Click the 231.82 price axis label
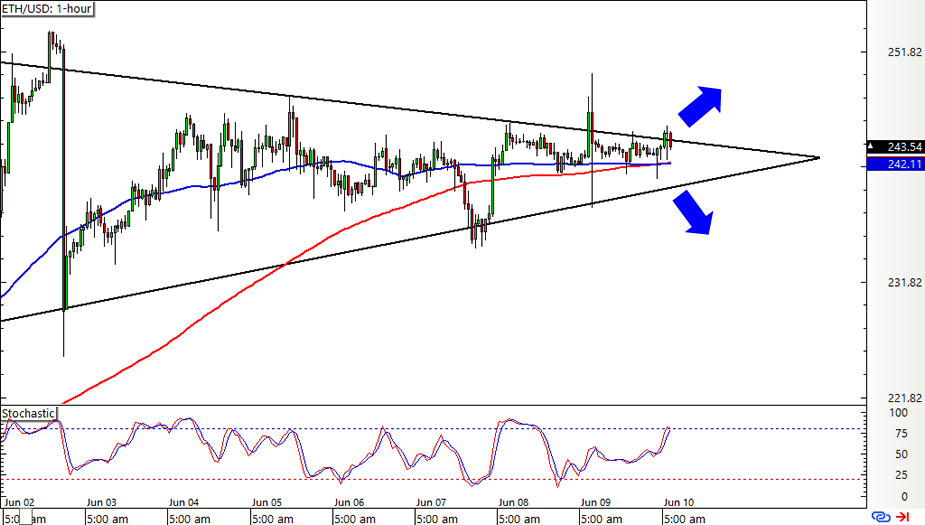This screenshot has width=925, height=525. tap(905, 283)
